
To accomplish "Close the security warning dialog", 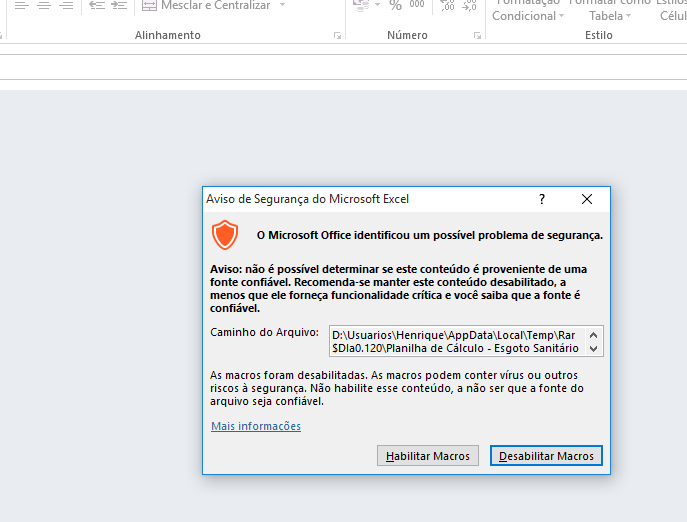I will click(587, 199).
